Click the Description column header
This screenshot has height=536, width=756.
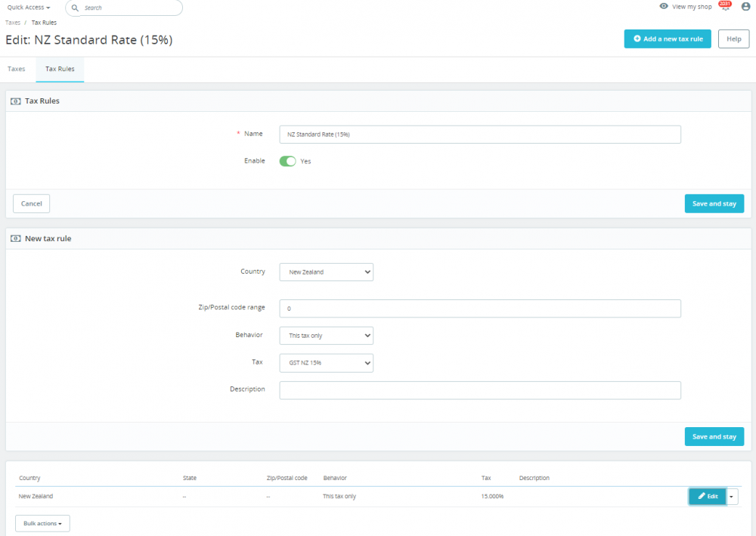point(534,478)
